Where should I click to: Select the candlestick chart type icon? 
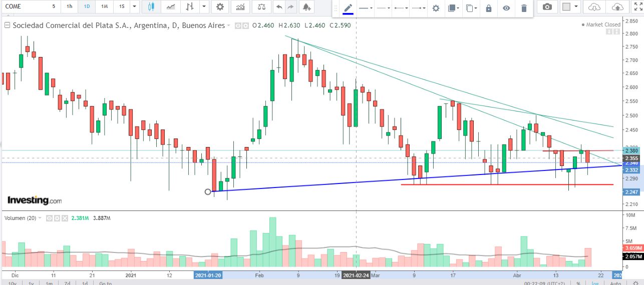tap(152, 7)
